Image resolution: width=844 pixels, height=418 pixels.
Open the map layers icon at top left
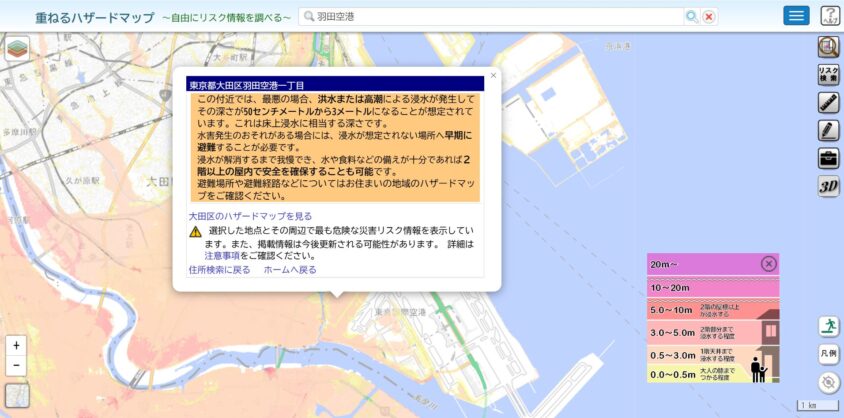(x=17, y=49)
